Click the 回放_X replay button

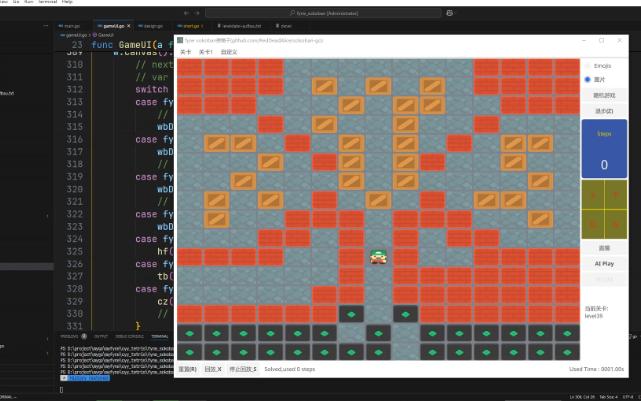(x=213, y=369)
